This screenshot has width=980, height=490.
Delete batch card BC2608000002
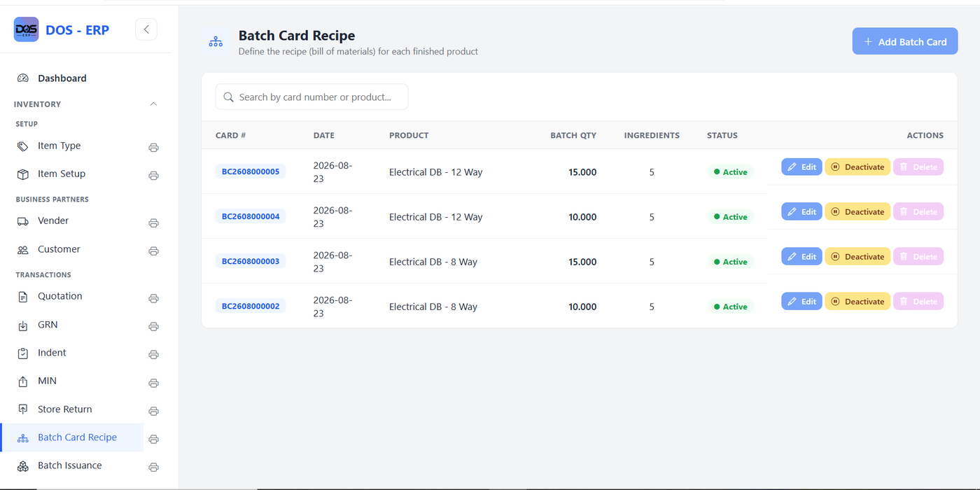click(918, 301)
